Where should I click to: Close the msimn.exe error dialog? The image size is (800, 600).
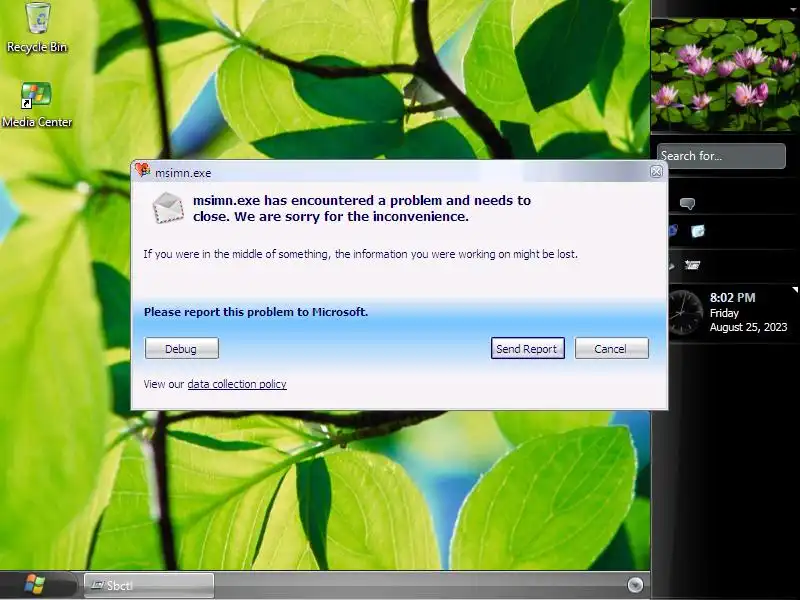(x=657, y=171)
